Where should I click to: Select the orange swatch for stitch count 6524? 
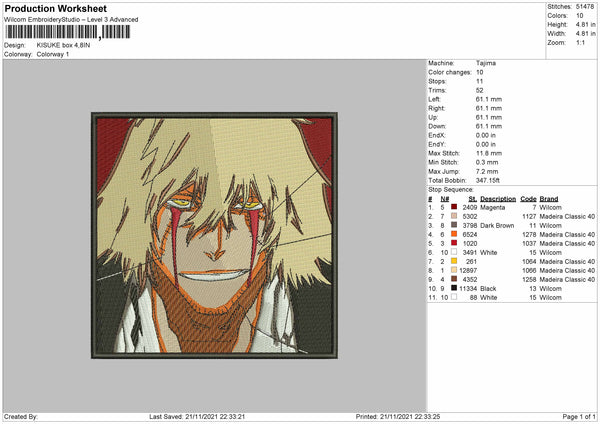[454, 234]
